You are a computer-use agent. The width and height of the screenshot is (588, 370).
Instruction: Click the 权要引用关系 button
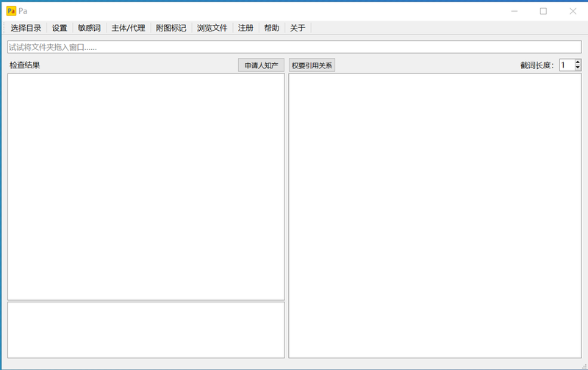pyautogui.click(x=312, y=65)
